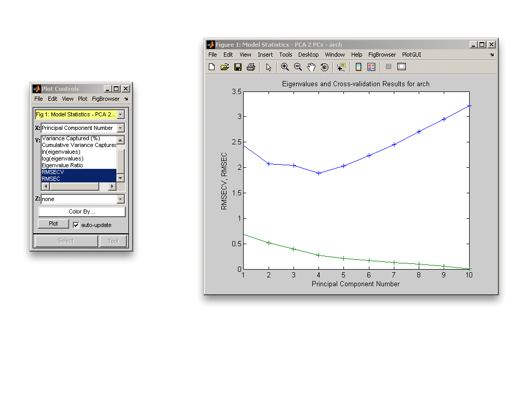The width and height of the screenshot is (532, 399).
Task: Open the Tools menu in the Figure window
Action: click(286, 55)
